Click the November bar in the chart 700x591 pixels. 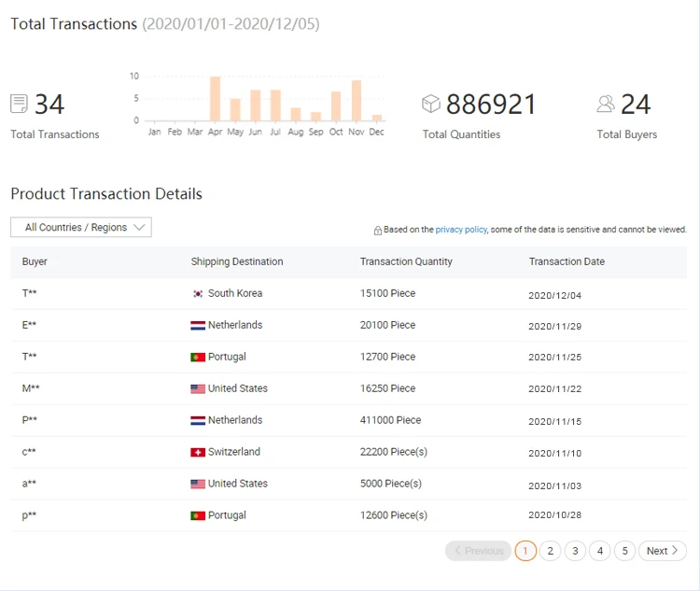(x=357, y=101)
